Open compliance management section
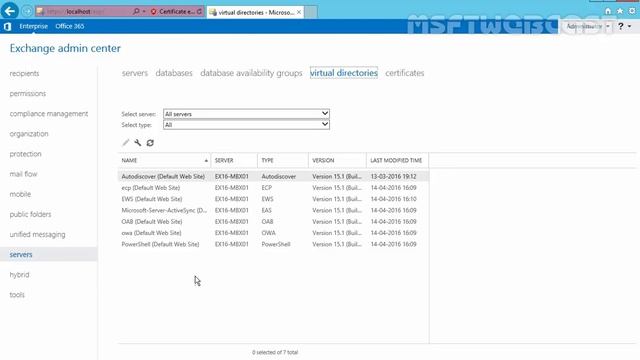640x360 pixels. [49, 113]
